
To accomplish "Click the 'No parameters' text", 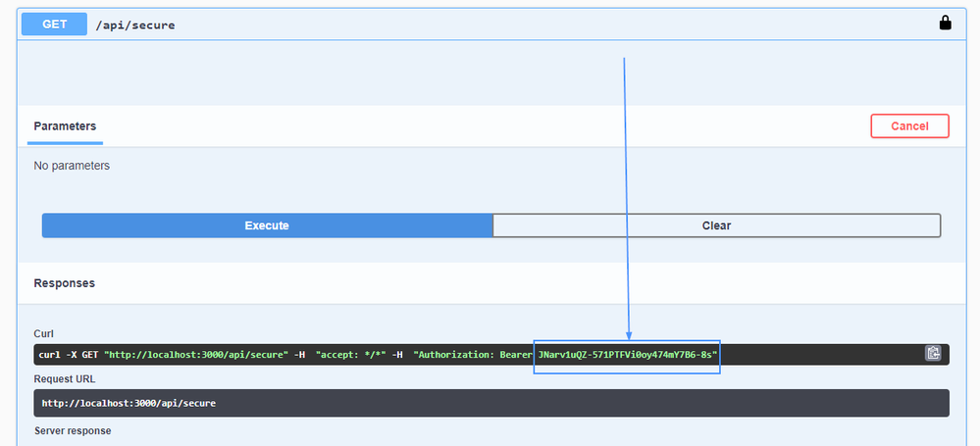I will pos(72,166).
